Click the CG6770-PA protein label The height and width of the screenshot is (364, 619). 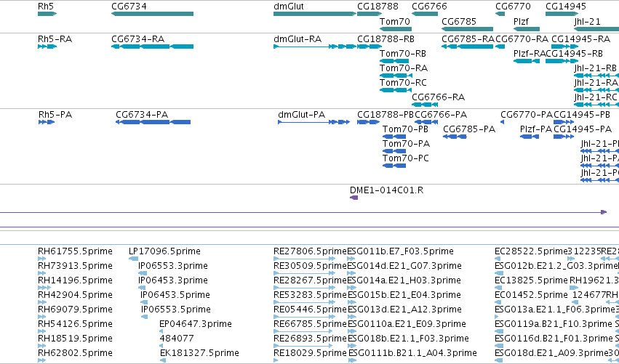(x=527, y=115)
